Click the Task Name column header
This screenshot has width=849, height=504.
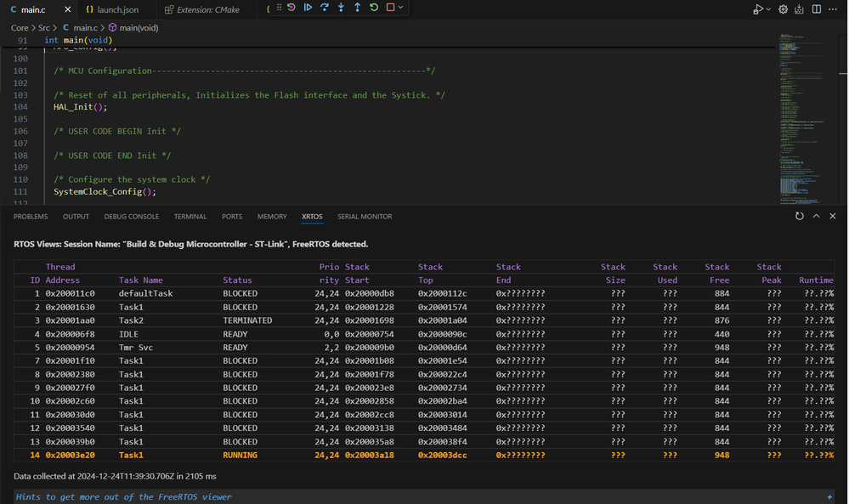[141, 280]
